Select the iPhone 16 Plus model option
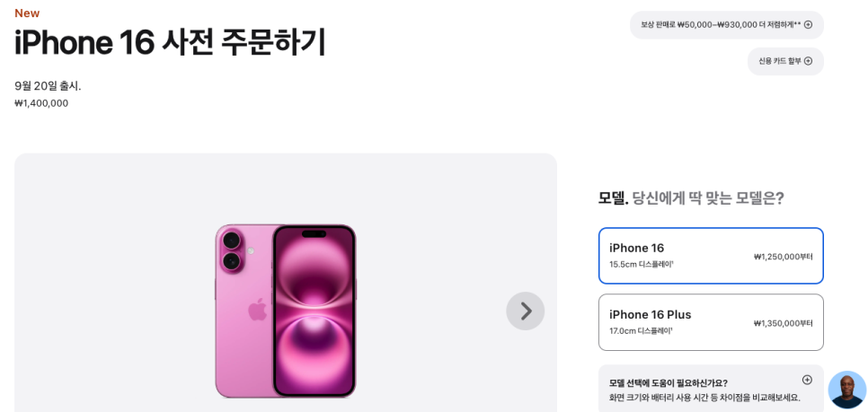The height and width of the screenshot is (412, 868). 711,322
